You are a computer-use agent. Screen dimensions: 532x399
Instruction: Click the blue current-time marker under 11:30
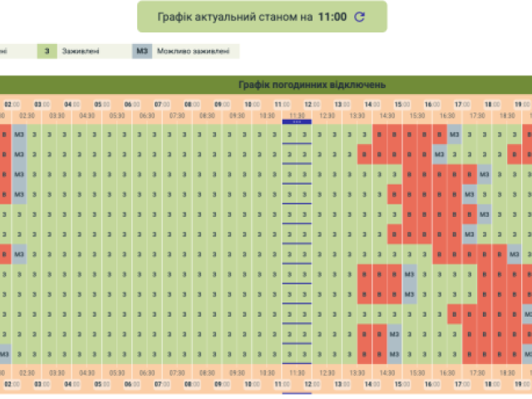click(297, 122)
